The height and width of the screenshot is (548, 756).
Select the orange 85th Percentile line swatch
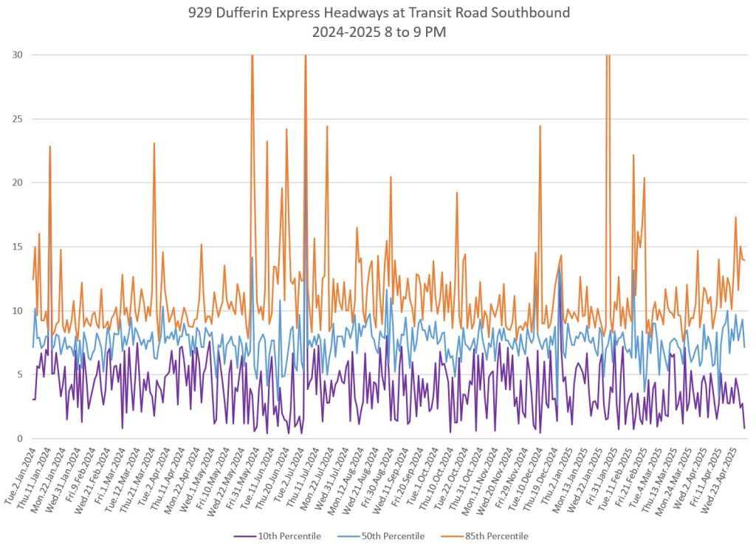point(452,535)
